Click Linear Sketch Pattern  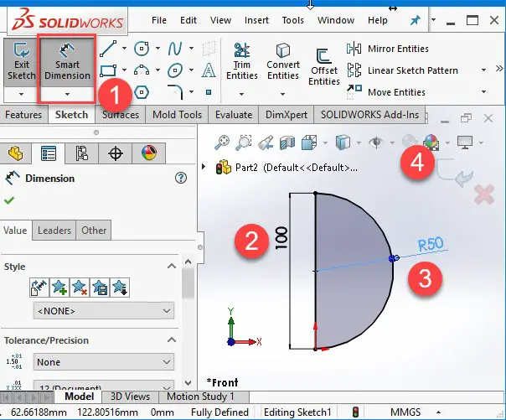click(402, 70)
